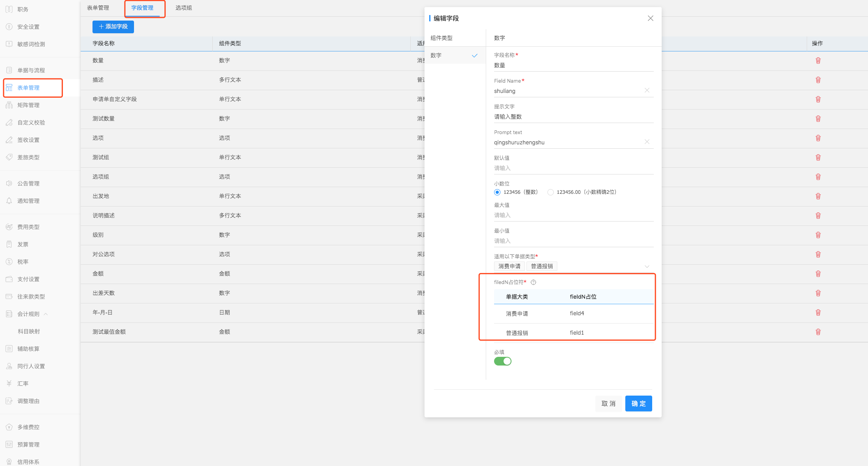The image size is (868, 466).
Task: Open 表单管理 in the sidebar
Action: coord(28,88)
